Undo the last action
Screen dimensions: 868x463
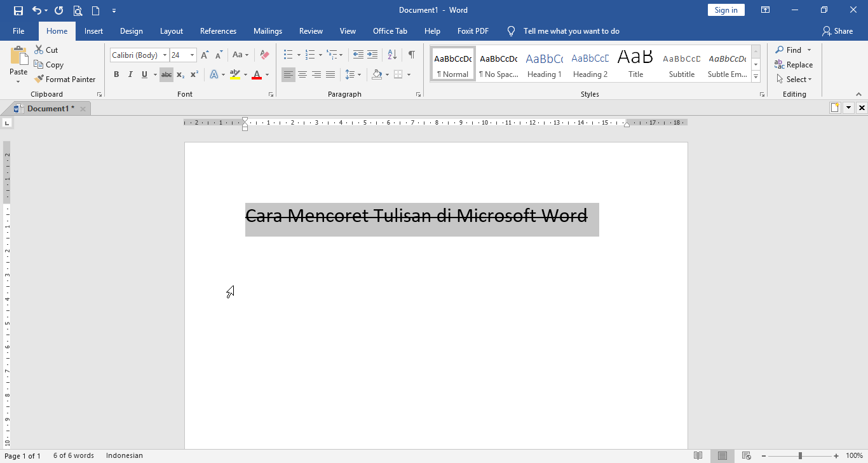click(x=37, y=10)
